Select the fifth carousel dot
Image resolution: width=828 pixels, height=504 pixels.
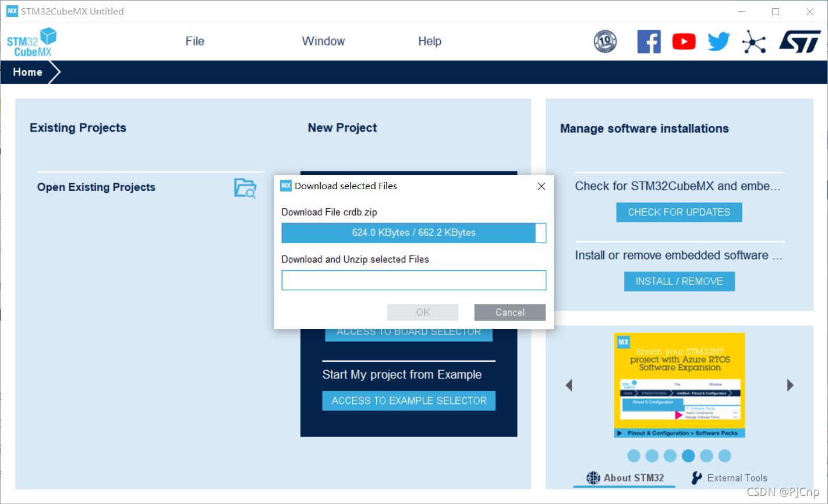click(706, 456)
